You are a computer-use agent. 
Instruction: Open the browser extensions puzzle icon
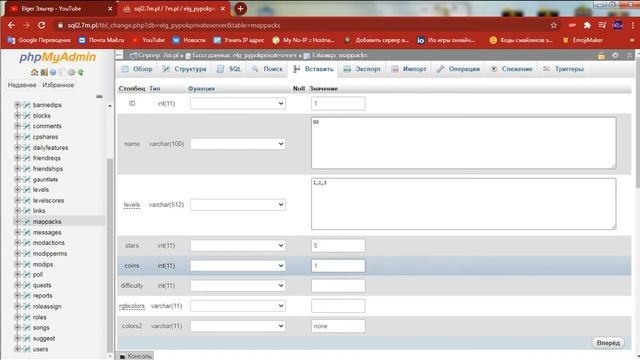click(587, 25)
